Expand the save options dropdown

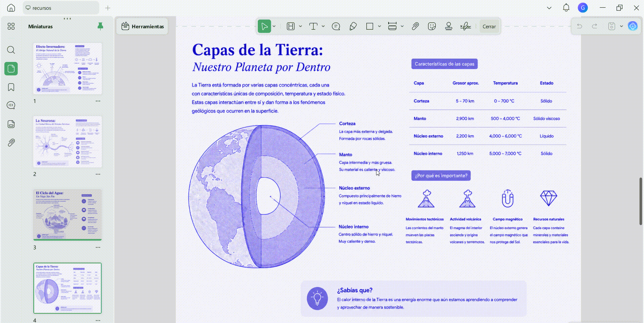click(621, 26)
